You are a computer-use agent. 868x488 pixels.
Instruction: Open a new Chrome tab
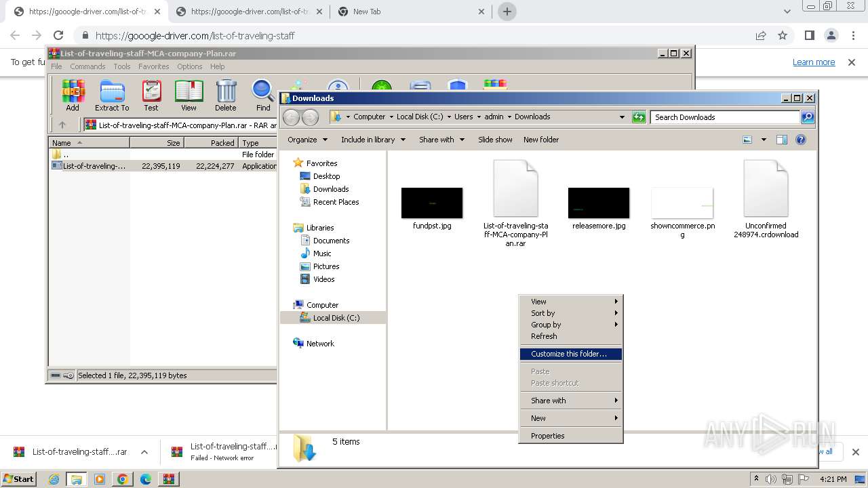(507, 12)
